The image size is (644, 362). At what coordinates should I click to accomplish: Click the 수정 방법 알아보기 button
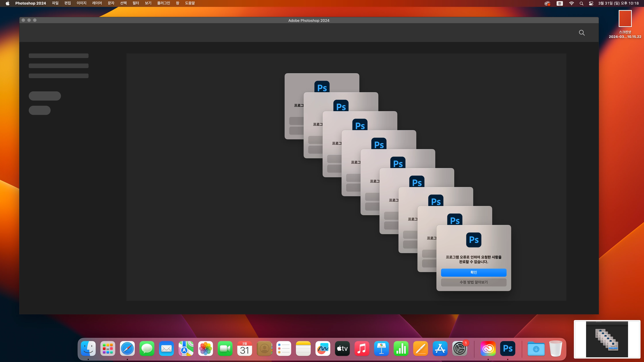pyautogui.click(x=474, y=282)
